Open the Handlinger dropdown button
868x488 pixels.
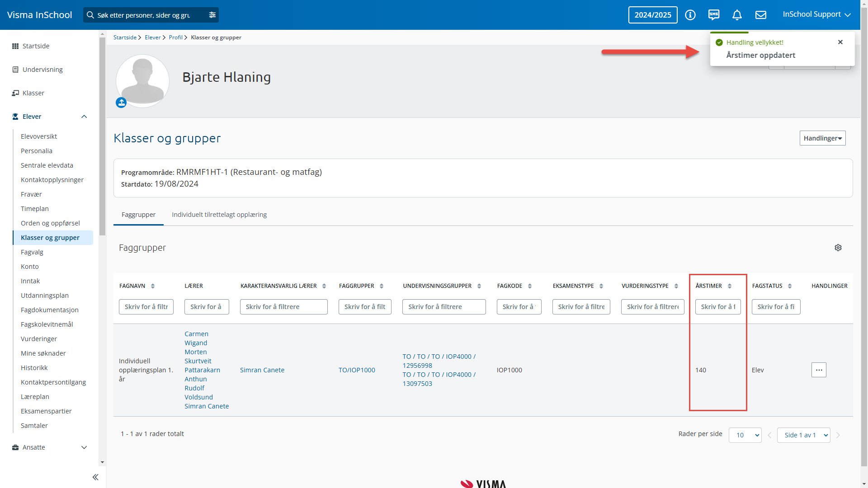tap(822, 138)
